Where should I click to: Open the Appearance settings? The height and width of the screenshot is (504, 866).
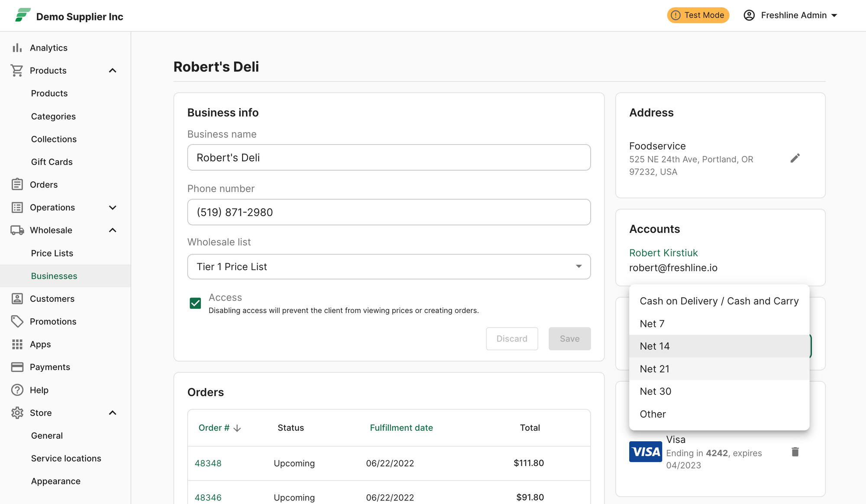(56, 481)
